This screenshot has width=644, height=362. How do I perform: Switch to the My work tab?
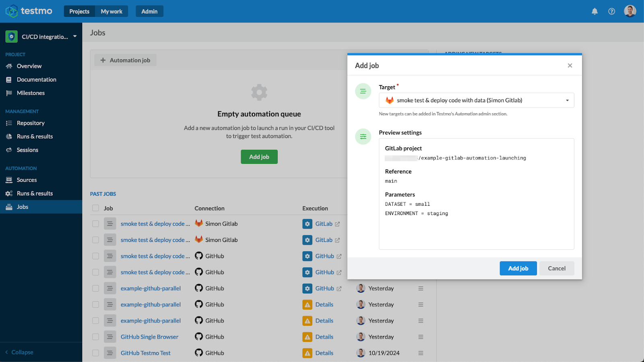point(111,11)
